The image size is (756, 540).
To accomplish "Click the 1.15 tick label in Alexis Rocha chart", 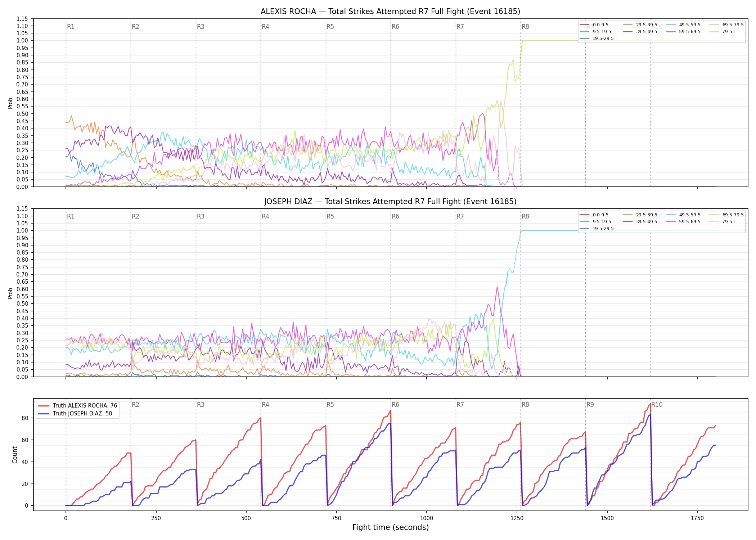I will pyautogui.click(x=22, y=19).
